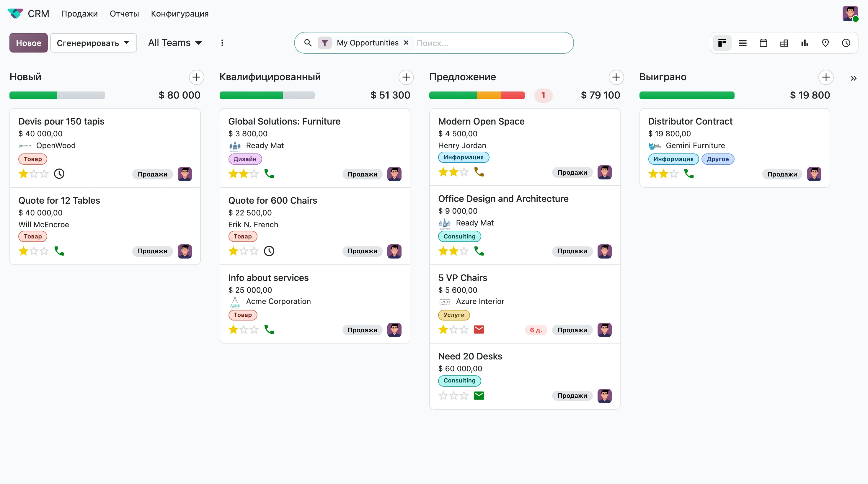The height and width of the screenshot is (484, 868).
Task: Add a card in the Квалифицированный column
Action: [406, 77]
